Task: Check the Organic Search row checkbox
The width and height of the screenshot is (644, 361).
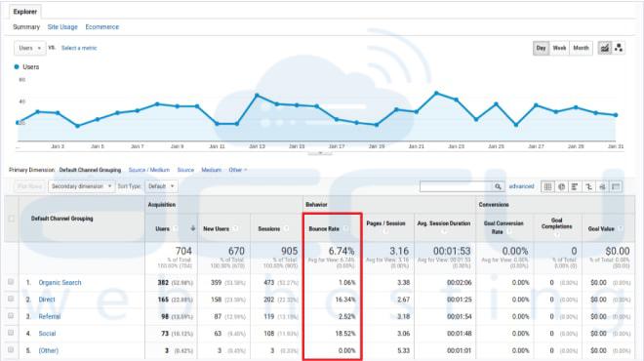Action: (x=11, y=282)
